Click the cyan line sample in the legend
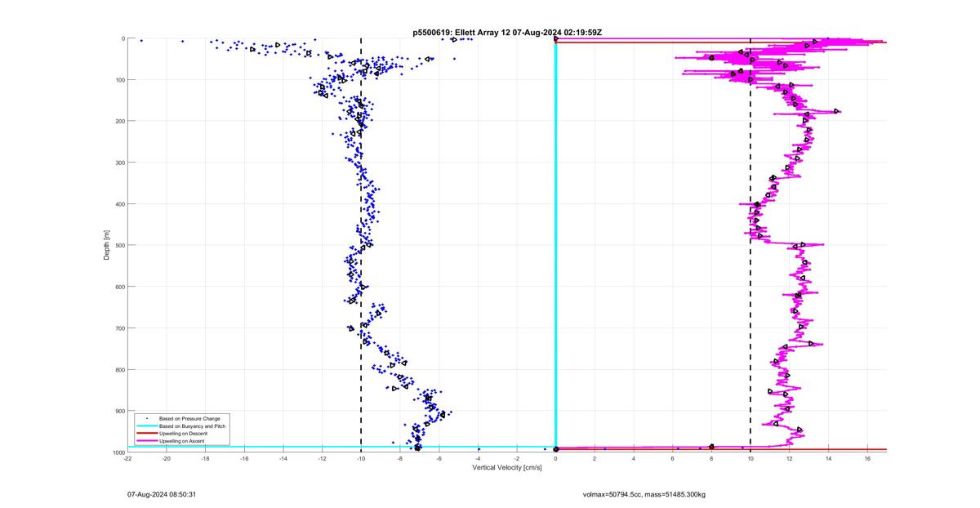The height and width of the screenshot is (508, 980). 147,426
